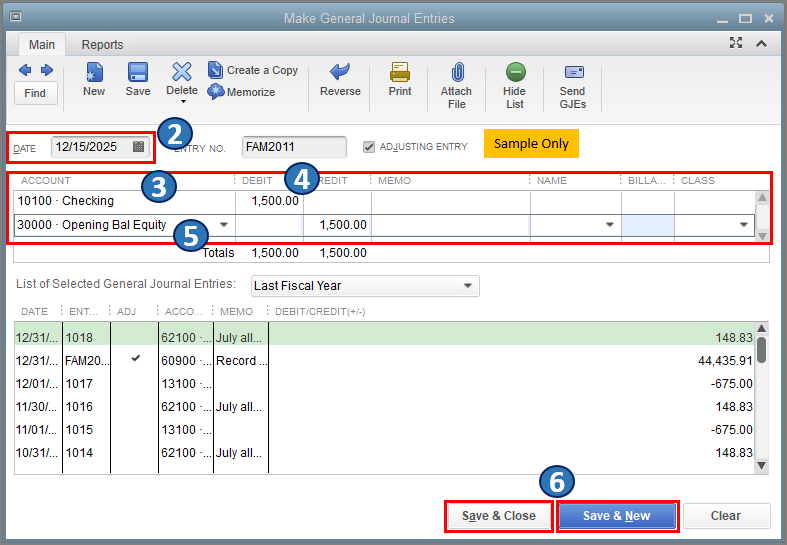Click Save & Close button

click(499, 516)
